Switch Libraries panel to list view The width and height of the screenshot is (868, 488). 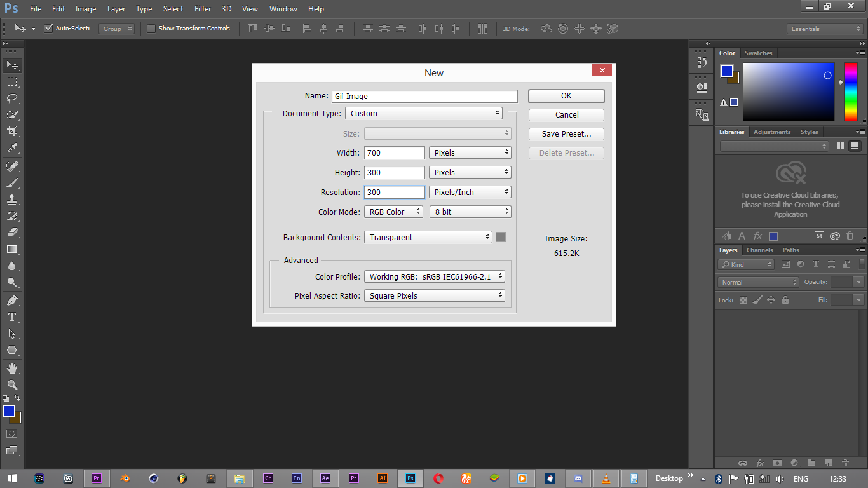855,146
